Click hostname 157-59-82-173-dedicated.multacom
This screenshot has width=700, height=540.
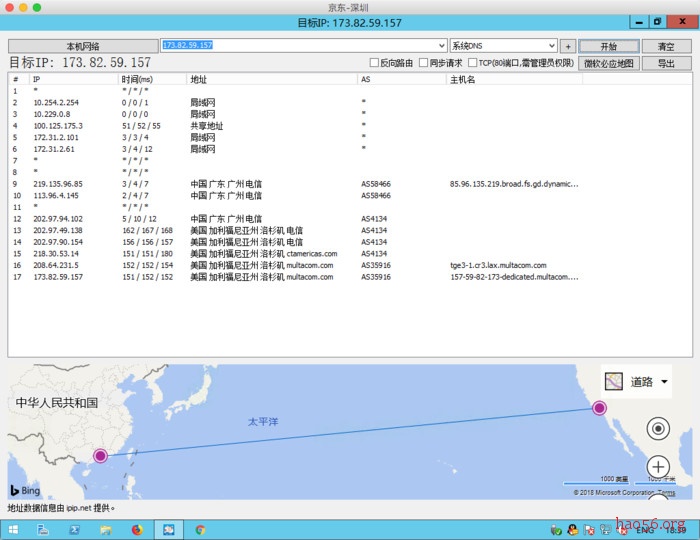[514, 277]
